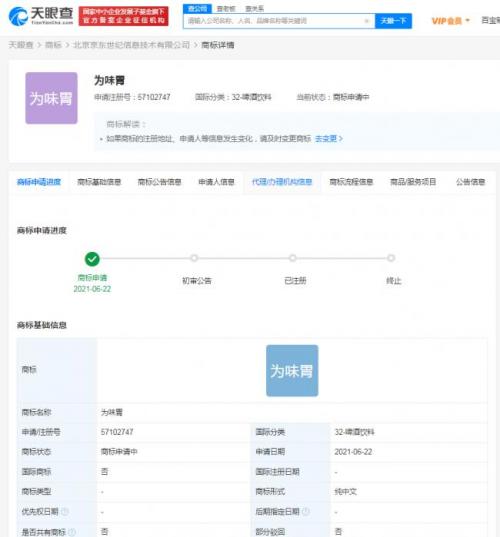Click into the company search input field
This screenshot has width=500, height=537.
pos(274,21)
